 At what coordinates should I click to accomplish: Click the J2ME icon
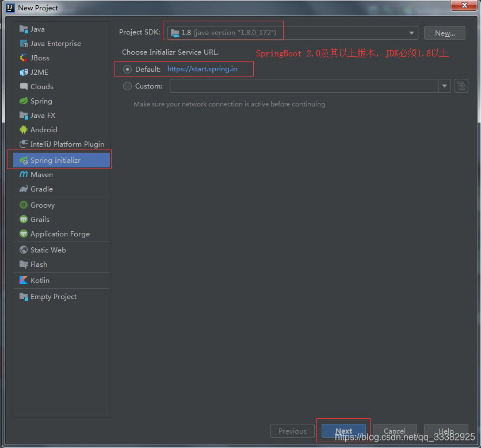click(24, 72)
